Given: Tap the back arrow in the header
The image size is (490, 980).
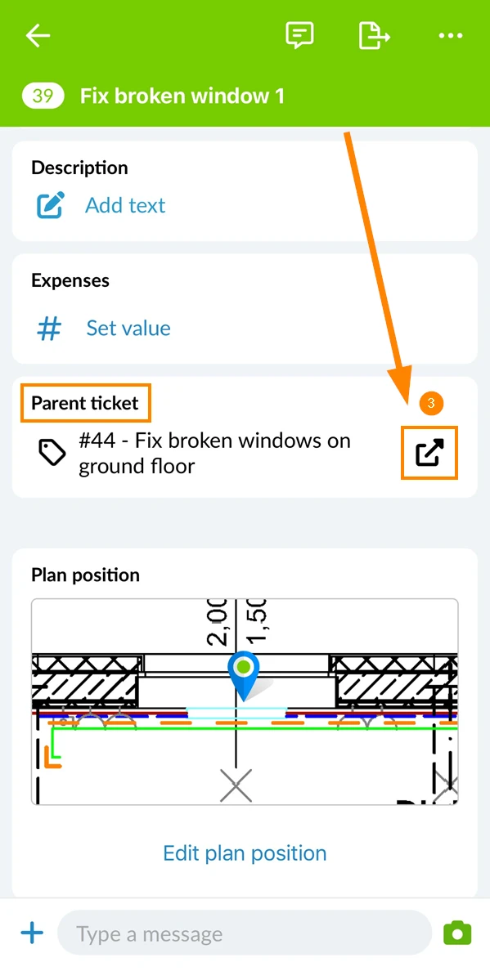Looking at the screenshot, I should 37,36.
